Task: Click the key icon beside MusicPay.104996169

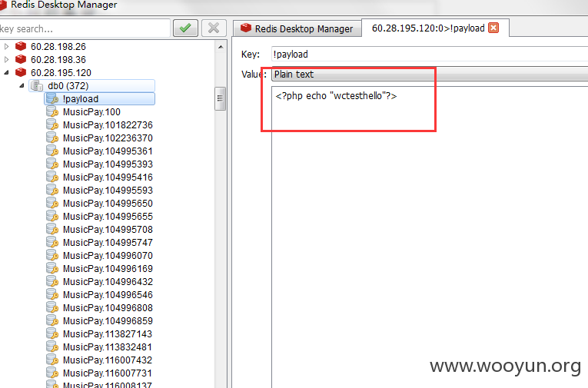Action: point(52,268)
